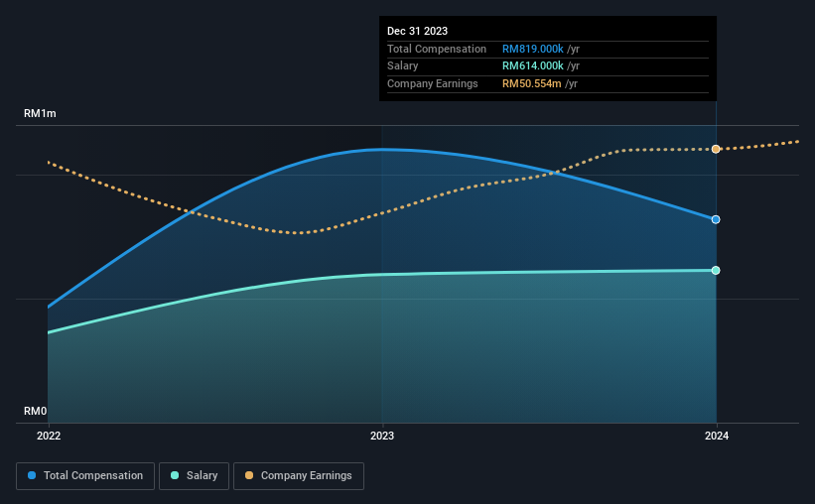Toggle the Total Compensation legend button
This screenshot has height=504, width=815.
coord(85,476)
